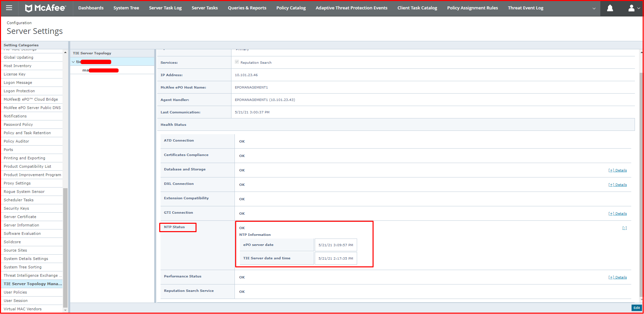644x314 pixels.
Task: Select Ports category
Action: [32, 150]
